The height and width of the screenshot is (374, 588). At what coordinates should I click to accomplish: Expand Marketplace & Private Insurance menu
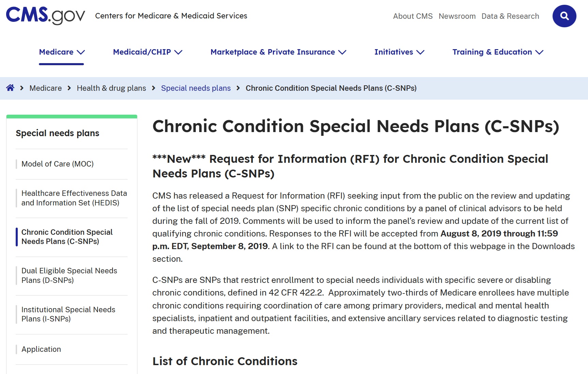(278, 52)
